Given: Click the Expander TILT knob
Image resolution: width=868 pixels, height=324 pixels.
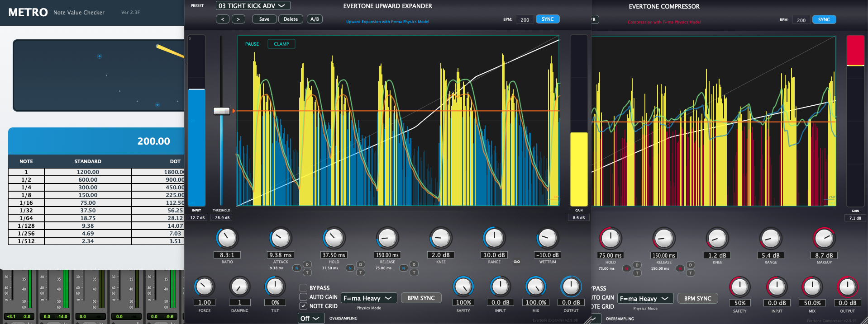Looking at the screenshot, I should (275, 286).
